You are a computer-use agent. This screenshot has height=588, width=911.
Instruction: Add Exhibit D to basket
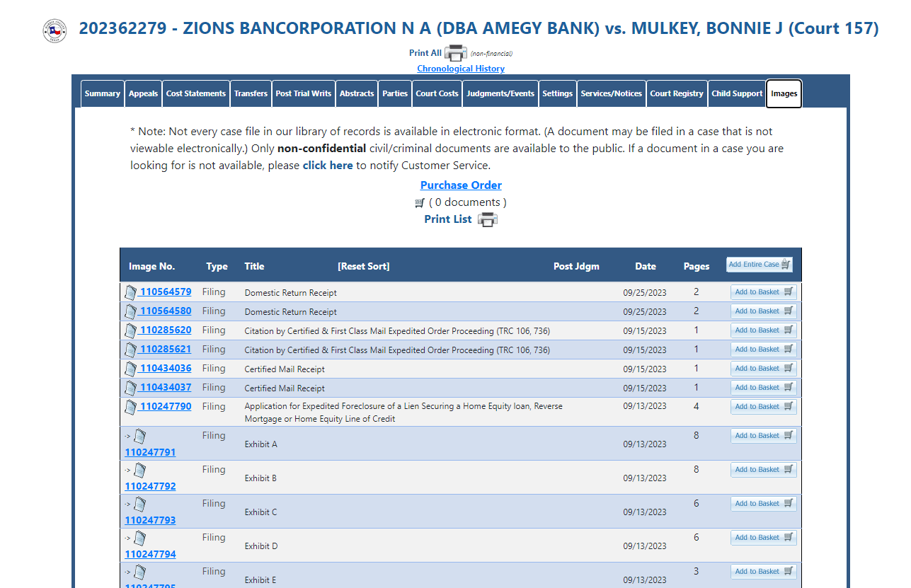tap(764, 537)
